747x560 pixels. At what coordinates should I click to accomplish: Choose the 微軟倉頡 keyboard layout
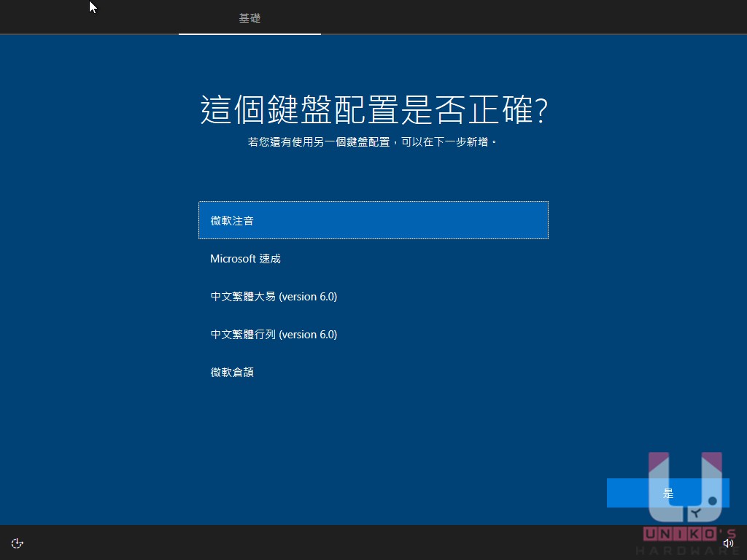373,373
